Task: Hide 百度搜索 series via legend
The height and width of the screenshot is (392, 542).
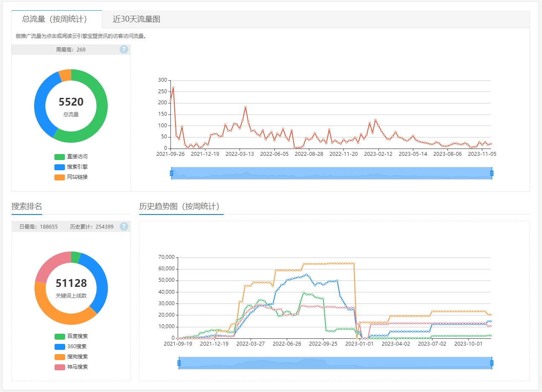Action: coord(71,336)
